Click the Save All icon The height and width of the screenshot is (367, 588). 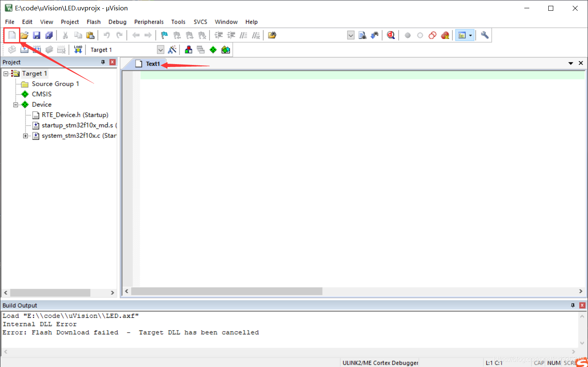tap(49, 35)
